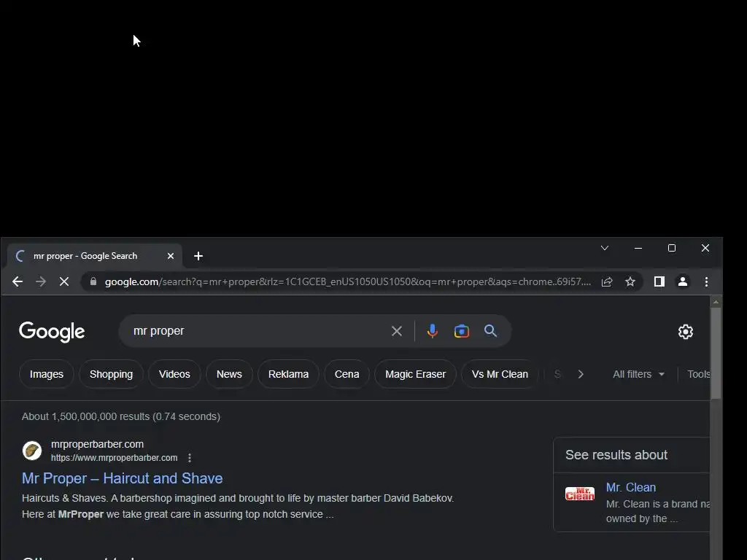Viewport: 747px width, 560px height.
Task: Click into the 'mr proper' search field
Action: pyautogui.click(x=258, y=331)
